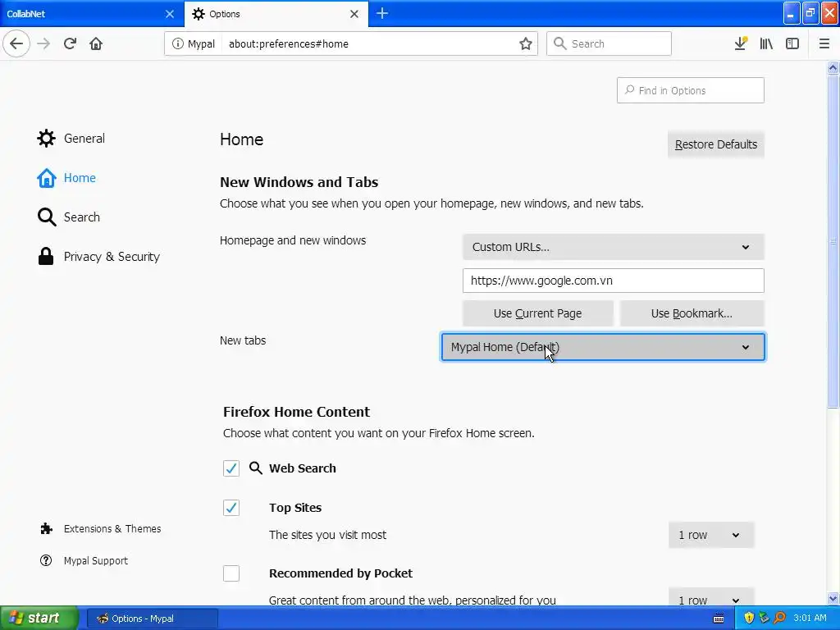840x630 pixels.
Task: Select the Options tab
Action: click(x=276, y=14)
